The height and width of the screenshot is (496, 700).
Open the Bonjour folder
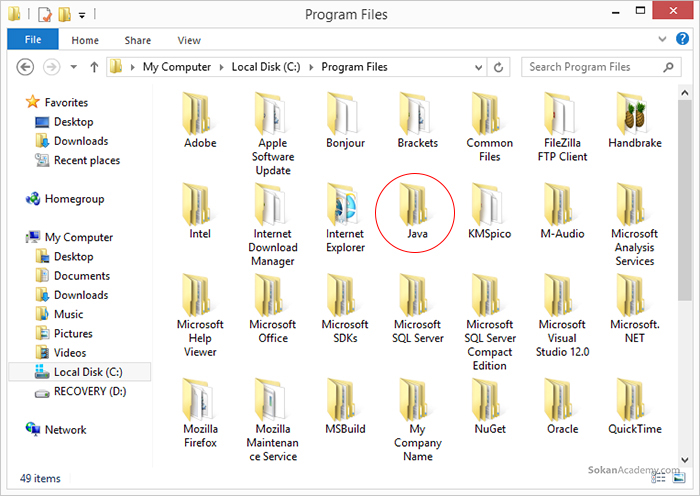point(345,121)
